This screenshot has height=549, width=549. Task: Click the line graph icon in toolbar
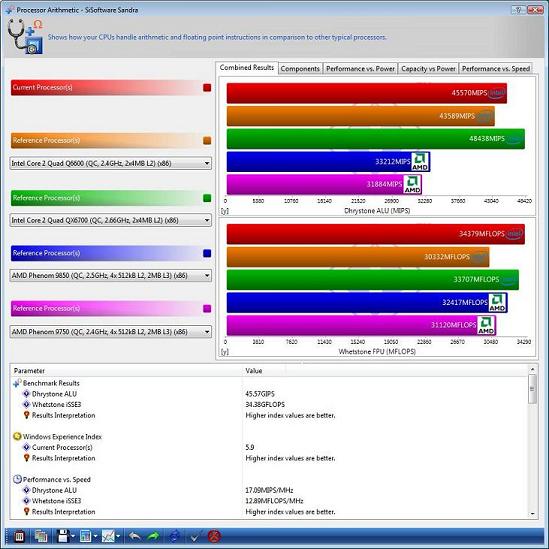108,536
